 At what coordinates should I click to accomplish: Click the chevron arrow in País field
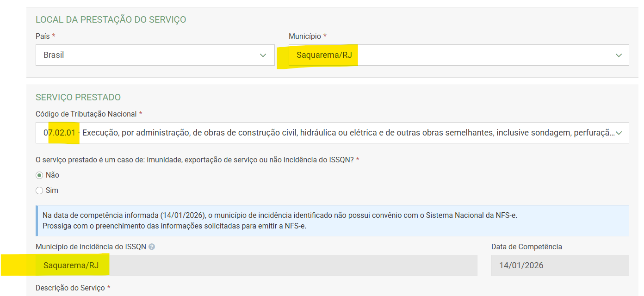click(x=263, y=55)
